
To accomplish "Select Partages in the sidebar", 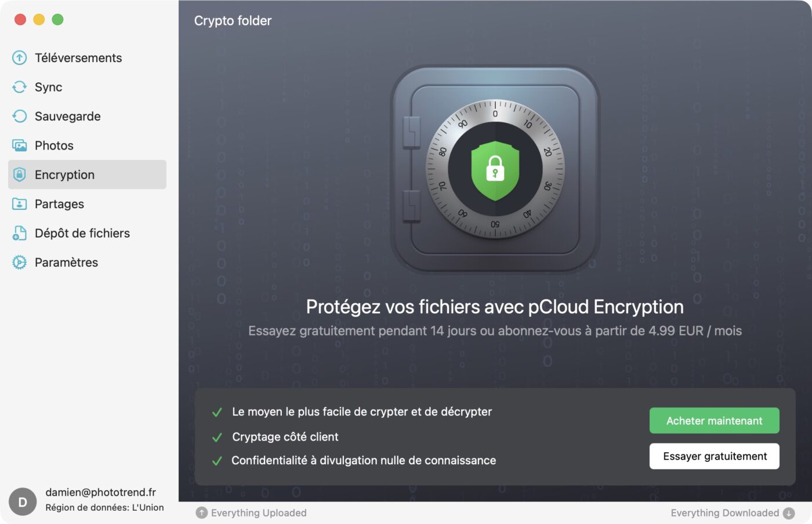I will [x=59, y=204].
